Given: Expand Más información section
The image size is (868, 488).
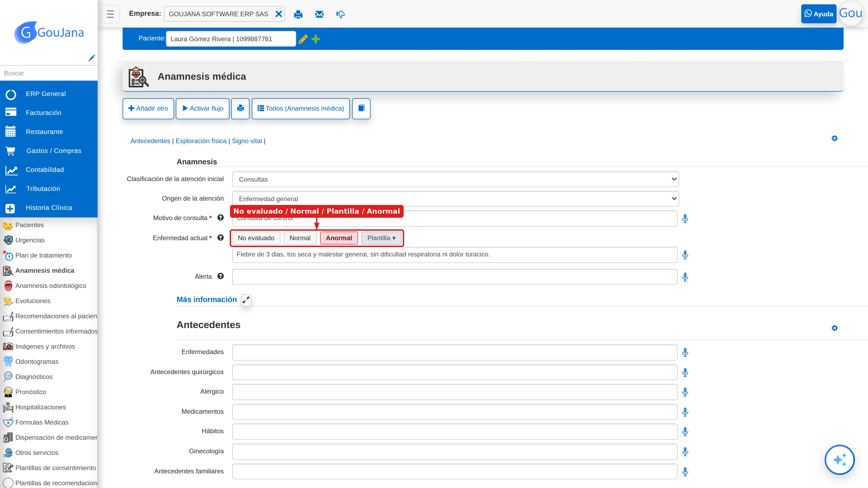Looking at the screenshot, I should (246, 300).
